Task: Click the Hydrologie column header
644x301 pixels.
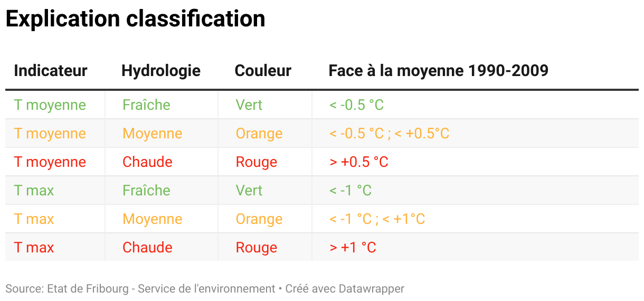Action: 161,71
